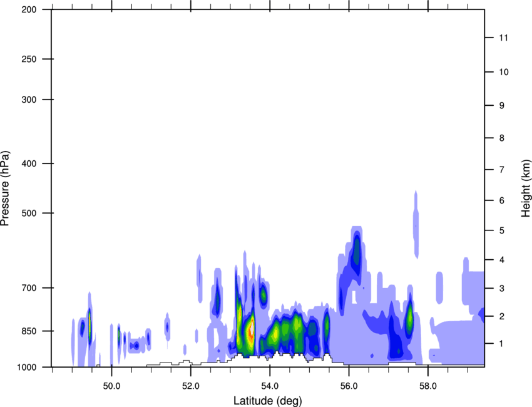Click the 700 pressure tick label

click(29, 288)
